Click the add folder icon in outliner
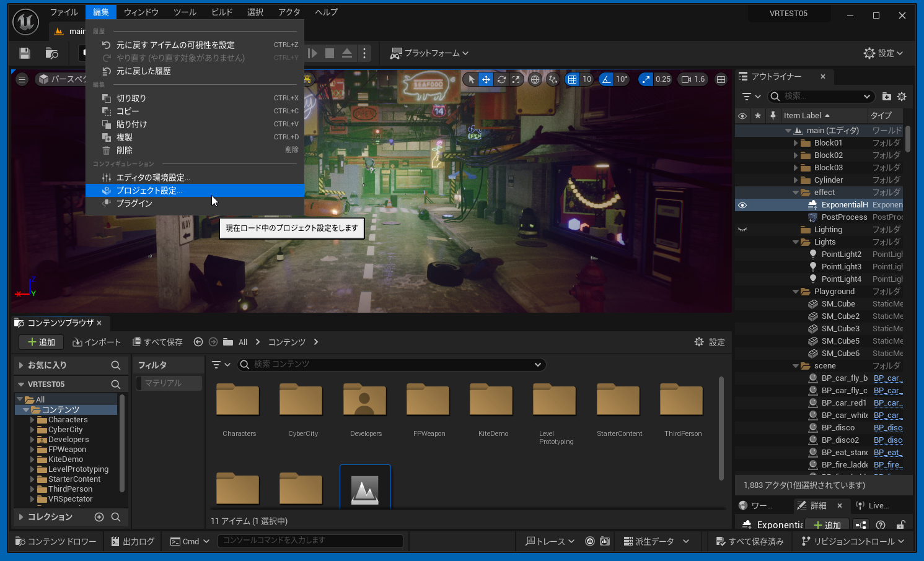This screenshot has width=924, height=561. (x=886, y=97)
